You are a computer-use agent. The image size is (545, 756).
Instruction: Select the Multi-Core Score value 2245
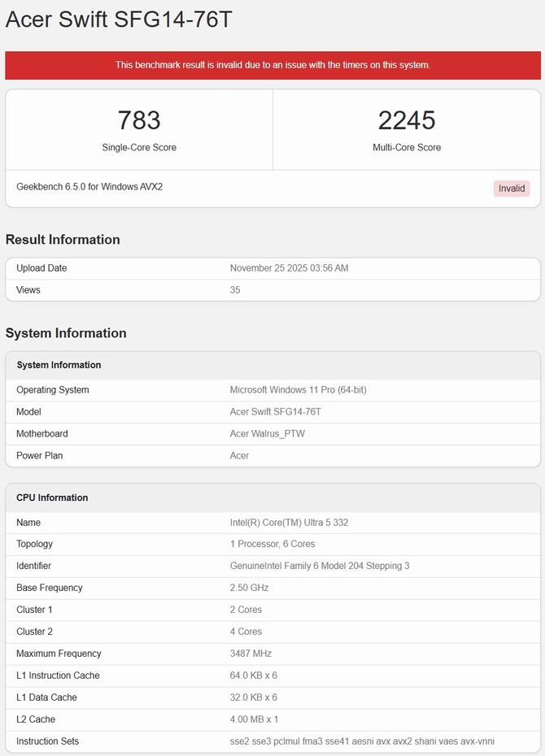(x=407, y=120)
